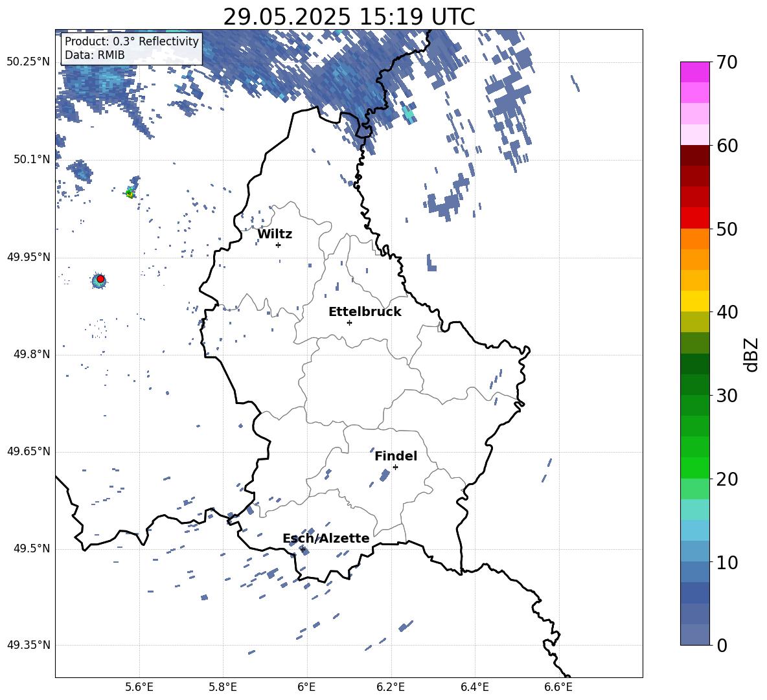Screen dimensions: 767x700
Task: Click the cross marker beside Findel
Action: tap(395, 468)
